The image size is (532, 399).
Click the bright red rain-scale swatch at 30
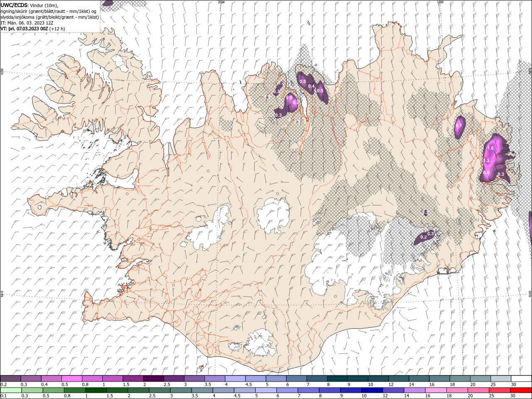(521, 390)
